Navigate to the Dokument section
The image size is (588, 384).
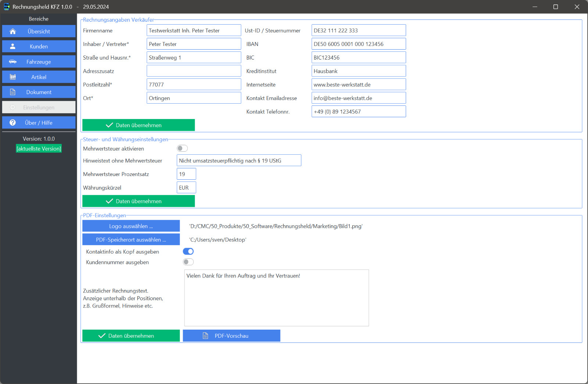coord(39,92)
